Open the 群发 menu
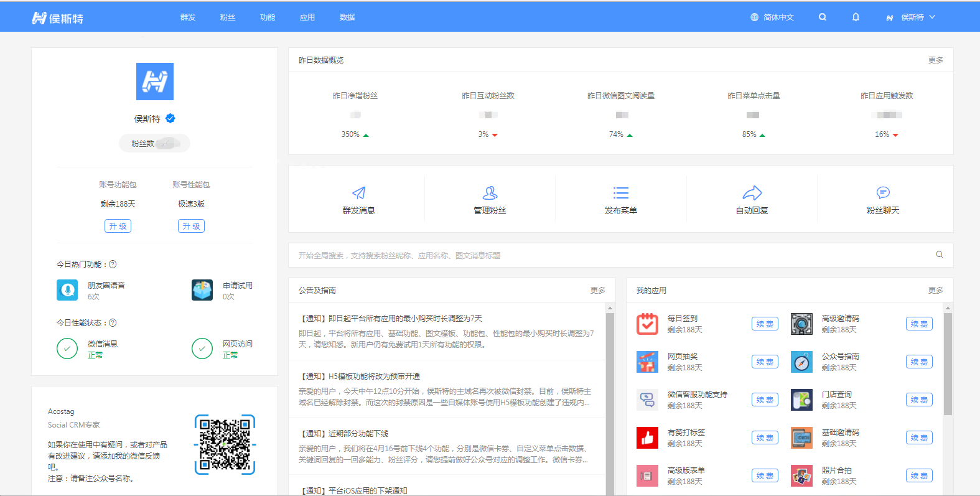 point(188,17)
